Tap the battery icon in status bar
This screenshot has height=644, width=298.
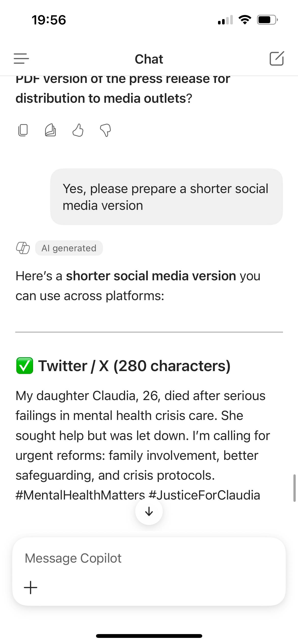267,20
